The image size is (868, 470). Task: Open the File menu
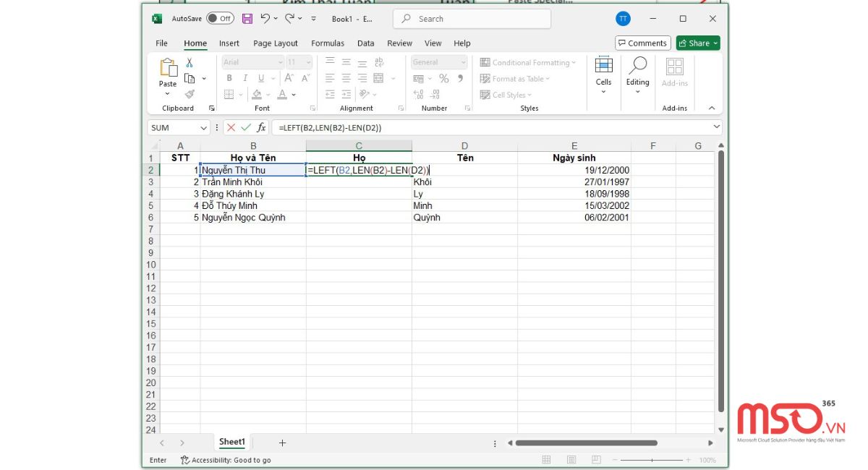(161, 43)
